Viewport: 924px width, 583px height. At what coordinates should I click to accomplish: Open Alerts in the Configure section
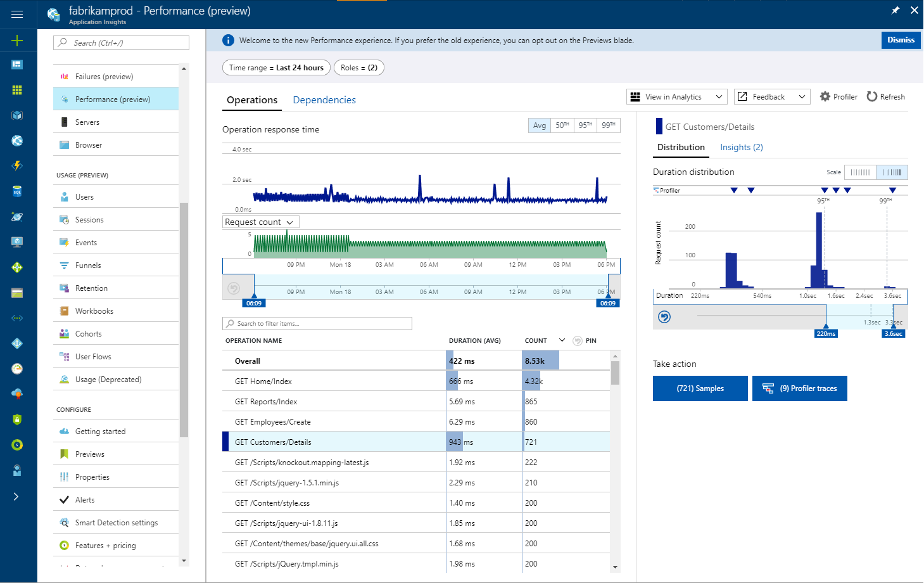point(85,500)
